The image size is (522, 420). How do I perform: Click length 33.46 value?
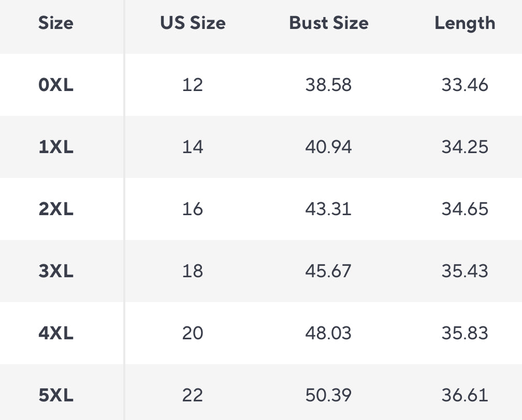coord(465,85)
